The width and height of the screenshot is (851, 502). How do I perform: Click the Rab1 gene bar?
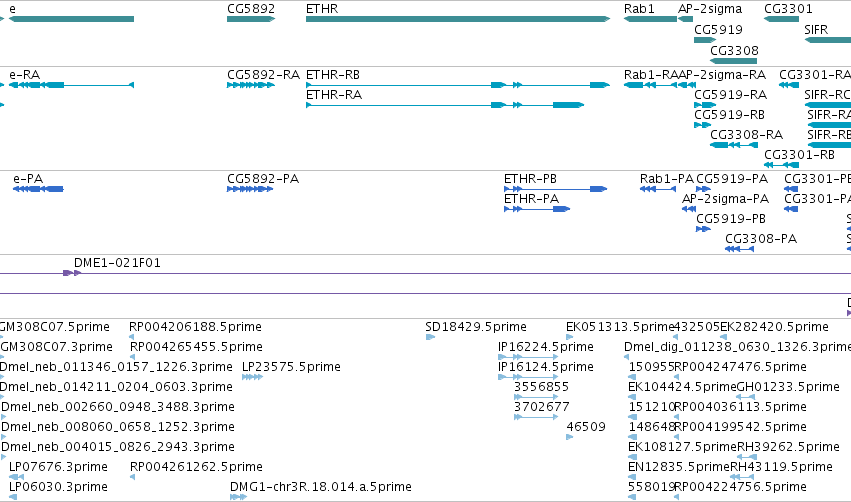pyautogui.click(x=650, y=19)
